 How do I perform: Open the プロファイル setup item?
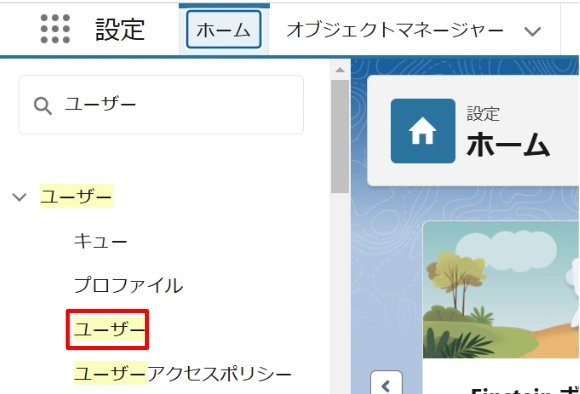(x=128, y=285)
